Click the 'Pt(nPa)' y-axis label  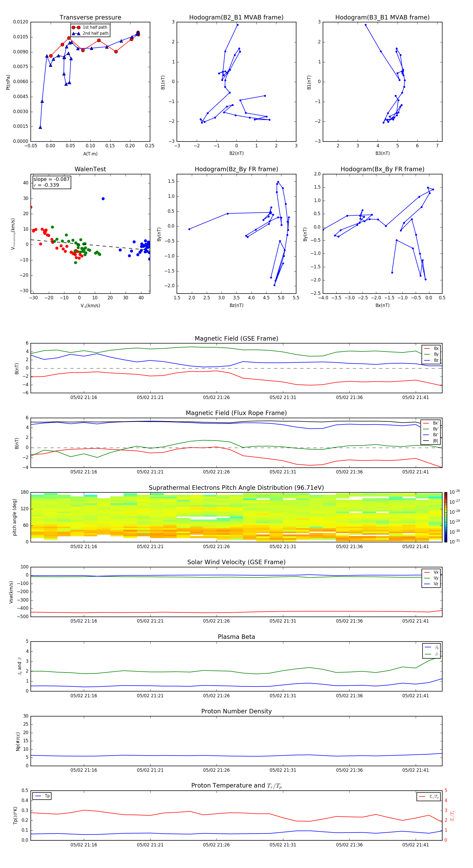point(8,82)
